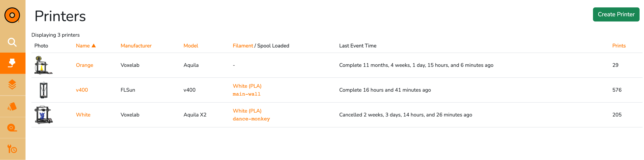Click the Create Printer button
644x160 pixels.
(x=616, y=14)
